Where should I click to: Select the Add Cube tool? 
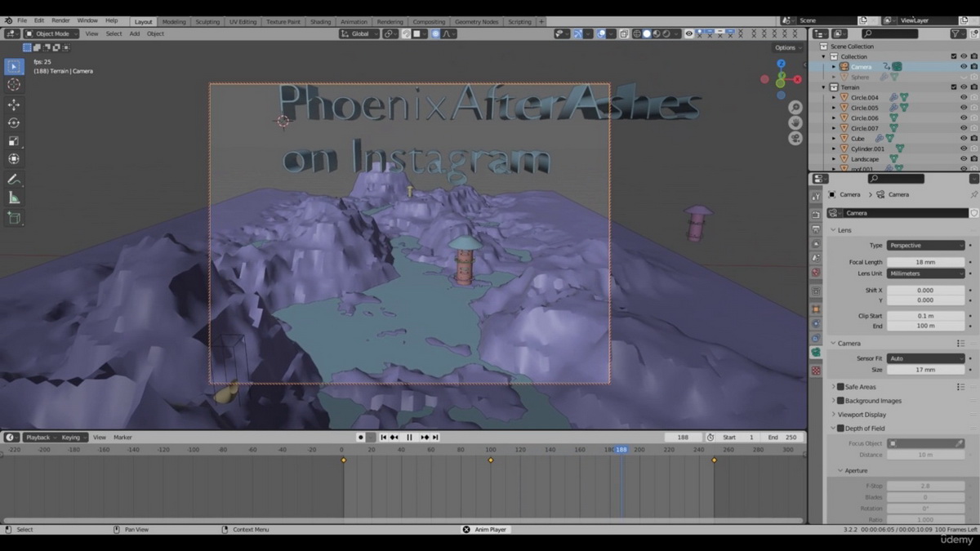(14, 218)
